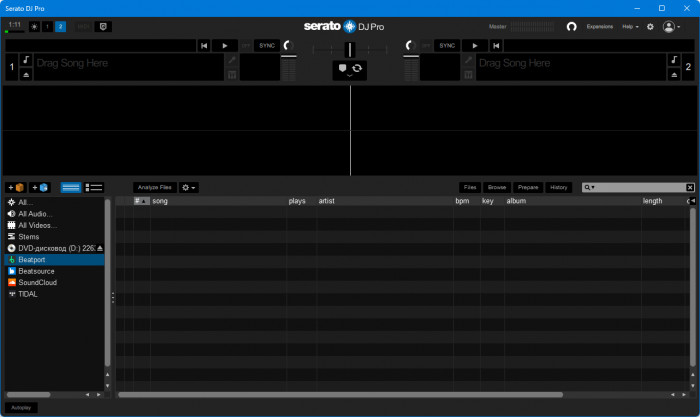Click the eject button on deck 2
The width and height of the screenshot is (700, 417).
coord(673,75)
